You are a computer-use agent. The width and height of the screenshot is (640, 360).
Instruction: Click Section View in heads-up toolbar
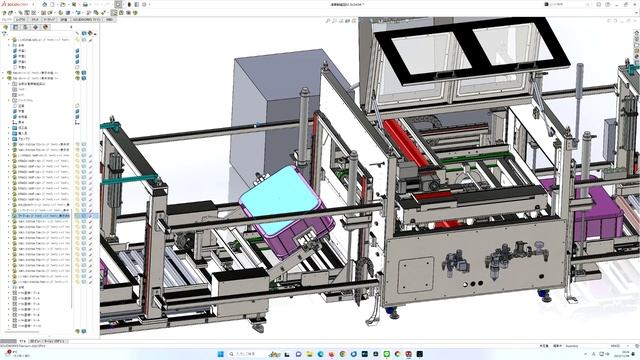tap(347, 20)
